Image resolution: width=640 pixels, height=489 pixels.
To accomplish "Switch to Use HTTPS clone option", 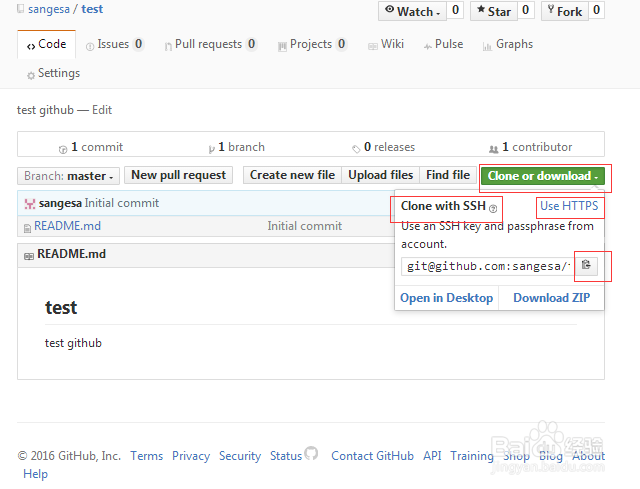I will tap(569, 206).
